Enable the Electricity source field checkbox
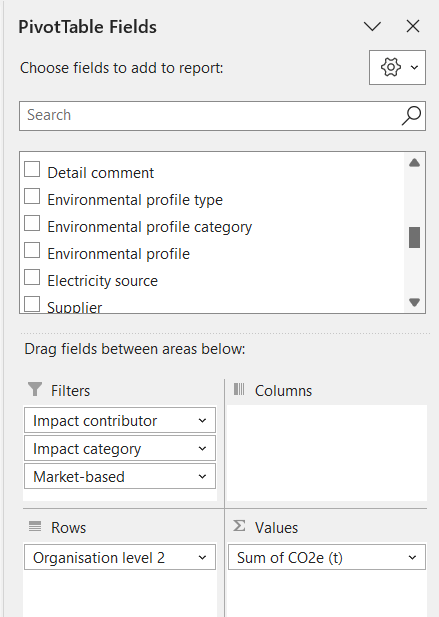 click(32, 277)
